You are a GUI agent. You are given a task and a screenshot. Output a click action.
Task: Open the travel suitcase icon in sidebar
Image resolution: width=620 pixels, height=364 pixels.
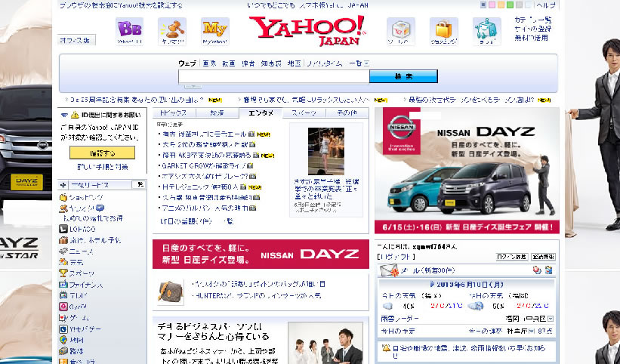(63, 240)
